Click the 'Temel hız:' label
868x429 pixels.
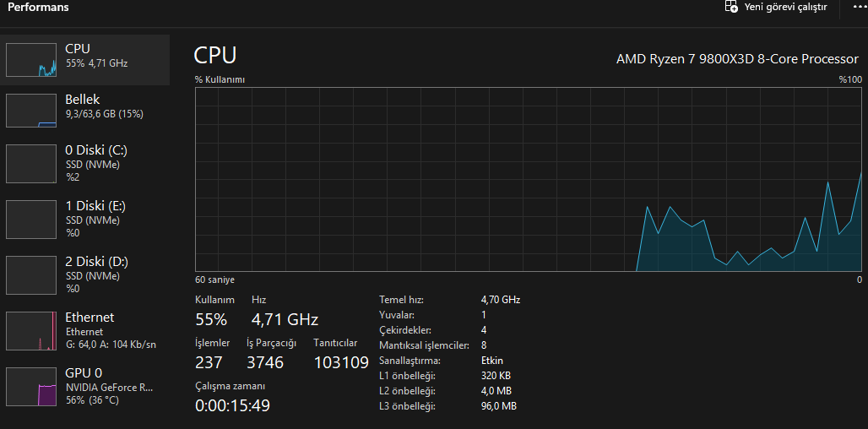point(401,300)
